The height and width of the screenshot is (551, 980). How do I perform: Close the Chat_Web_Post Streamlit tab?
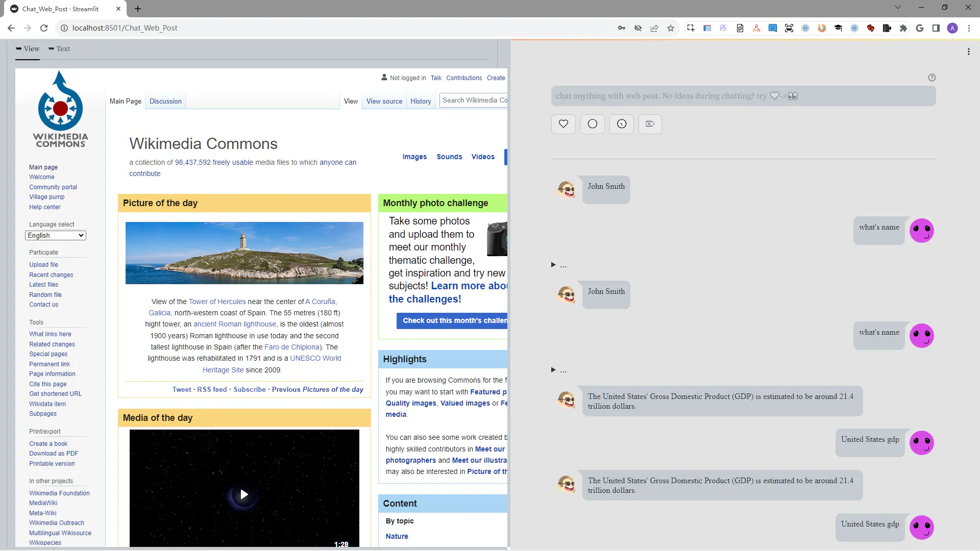(x=118, y=9)
